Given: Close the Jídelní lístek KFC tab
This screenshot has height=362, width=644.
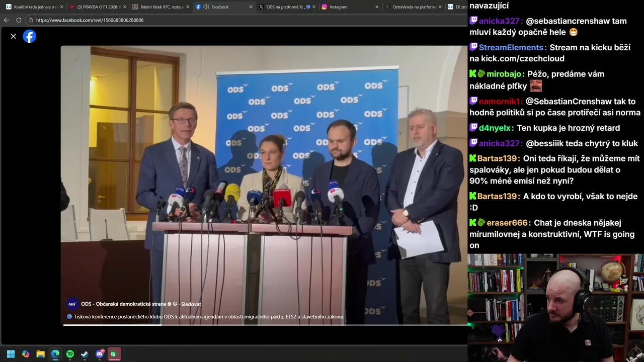Looking at the screenshot, I should (x=188, y=7).
